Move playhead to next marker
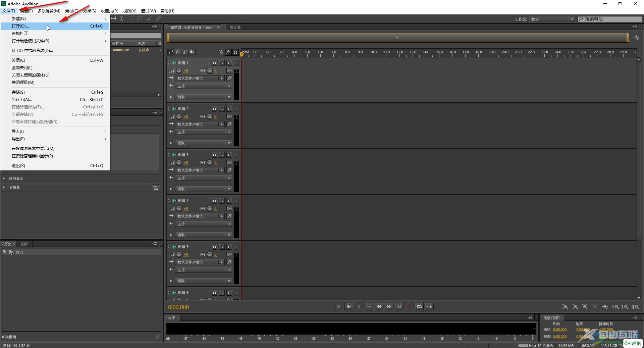This screenshot has width=644, height=348. (x=399, y=306)
